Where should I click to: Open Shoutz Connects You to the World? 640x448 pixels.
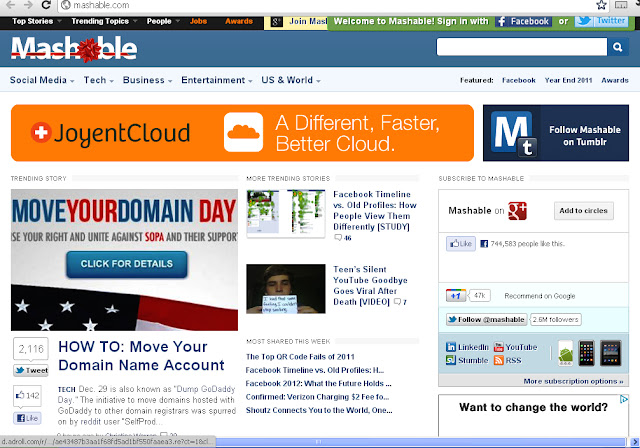319,410
